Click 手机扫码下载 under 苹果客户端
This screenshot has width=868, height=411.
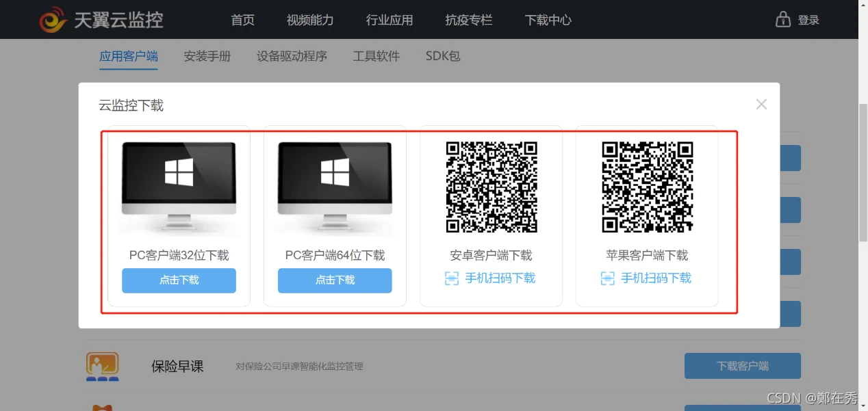click(x=656, y=278)
